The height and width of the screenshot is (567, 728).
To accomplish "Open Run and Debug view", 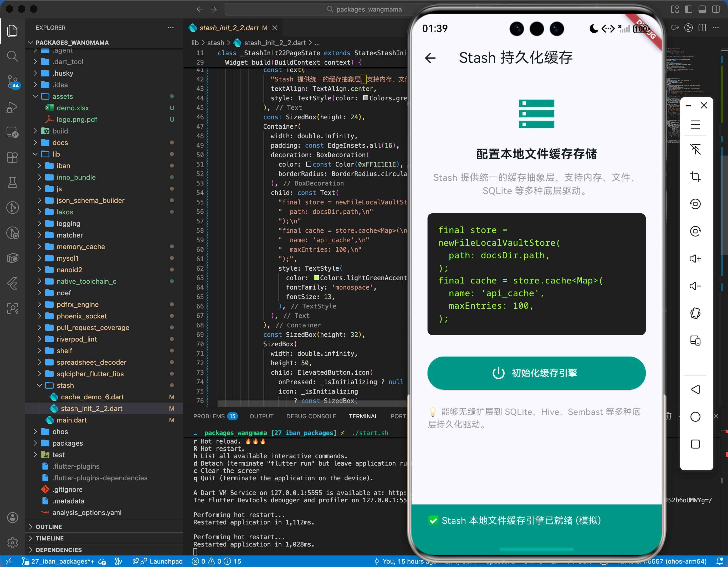I will [13, 107].
